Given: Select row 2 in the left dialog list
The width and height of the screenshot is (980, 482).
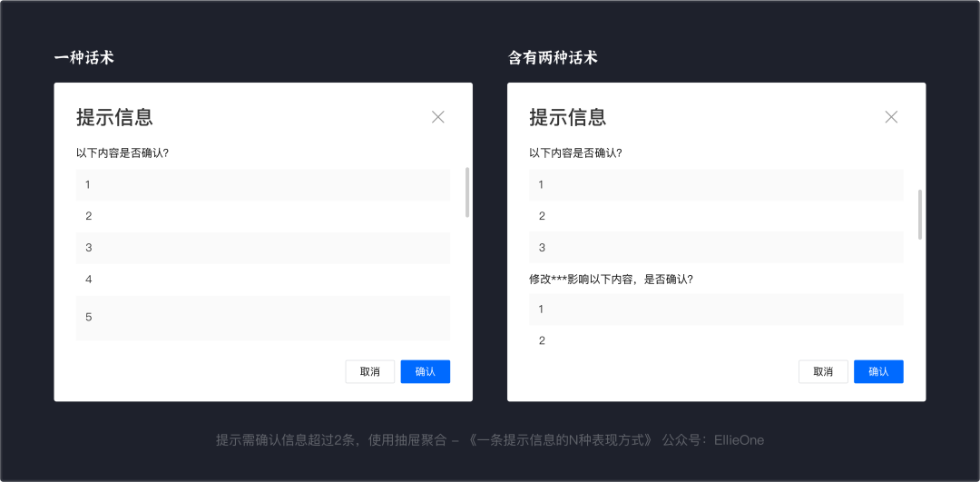Looking at the screenshot, I should (x=262, y=216).
